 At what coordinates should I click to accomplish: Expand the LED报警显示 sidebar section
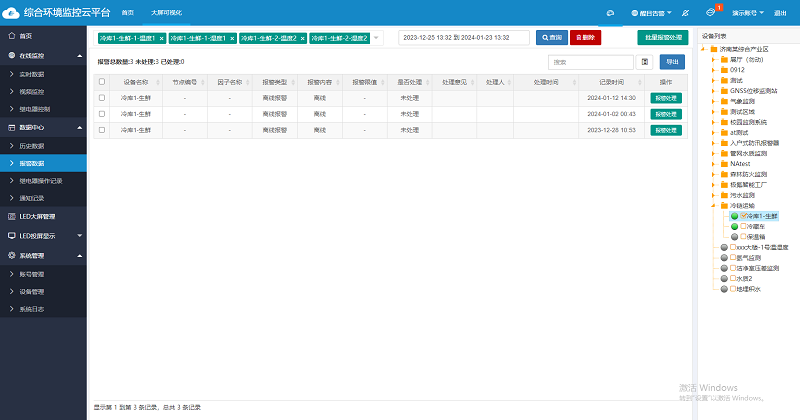(43, 235)
